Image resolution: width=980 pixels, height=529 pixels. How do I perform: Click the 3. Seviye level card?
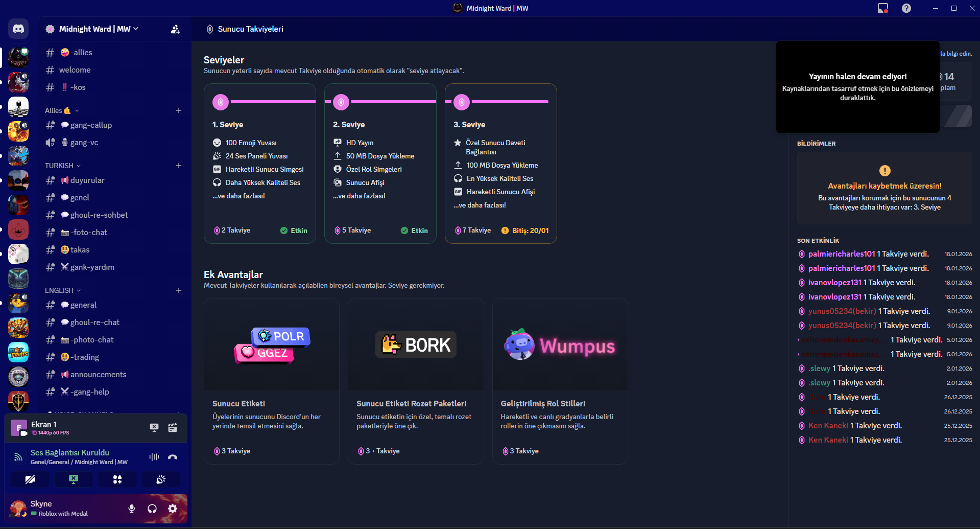coord(501,164)
